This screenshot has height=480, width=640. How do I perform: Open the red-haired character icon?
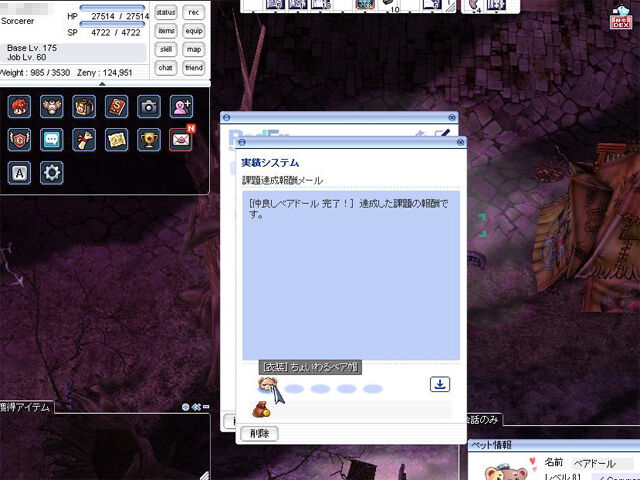[19, 107]
